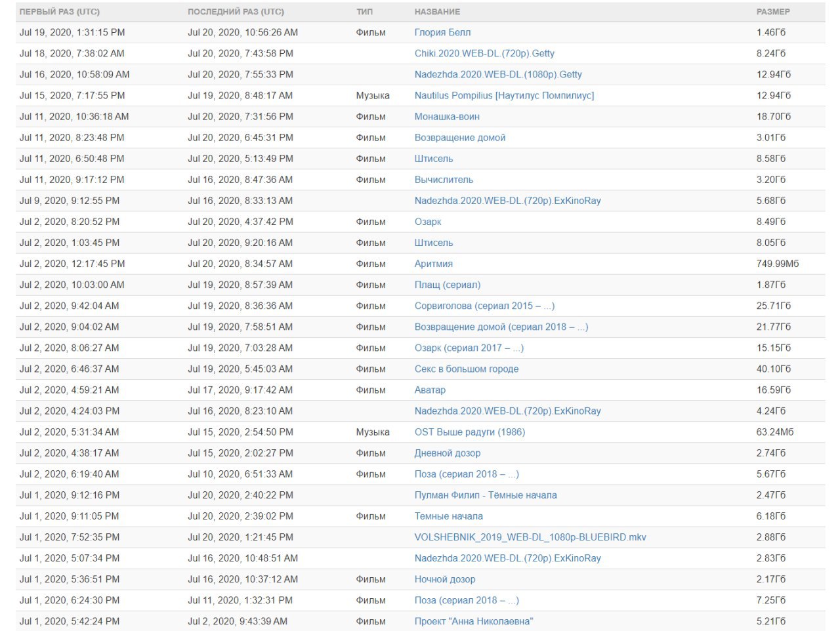Select the size 1.46Гб cell
Image resolution: width=840 pixels, height=631 pixels.
coord(771,32)
